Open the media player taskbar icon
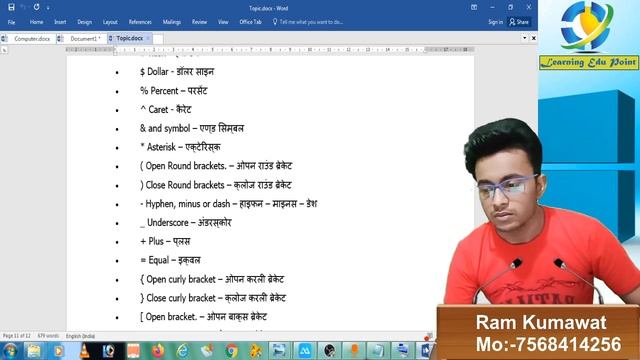Screen dimensions: 640x360 [58, 351]
